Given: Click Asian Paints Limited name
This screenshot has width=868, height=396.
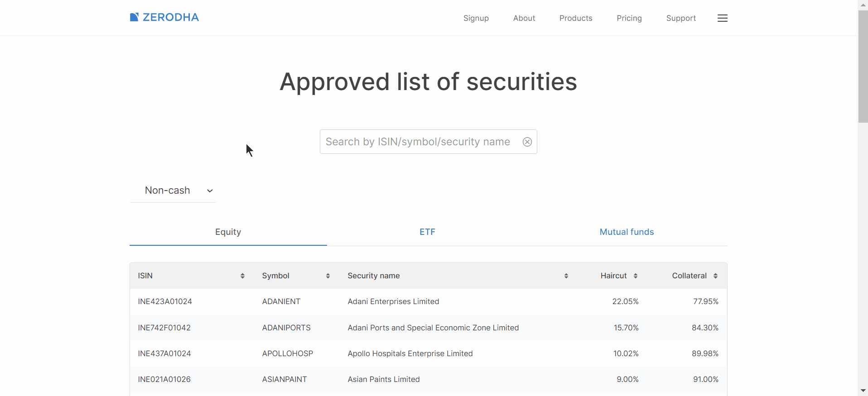Looking at the screenshot, I should pyautogui.click(x=384, y=379).
